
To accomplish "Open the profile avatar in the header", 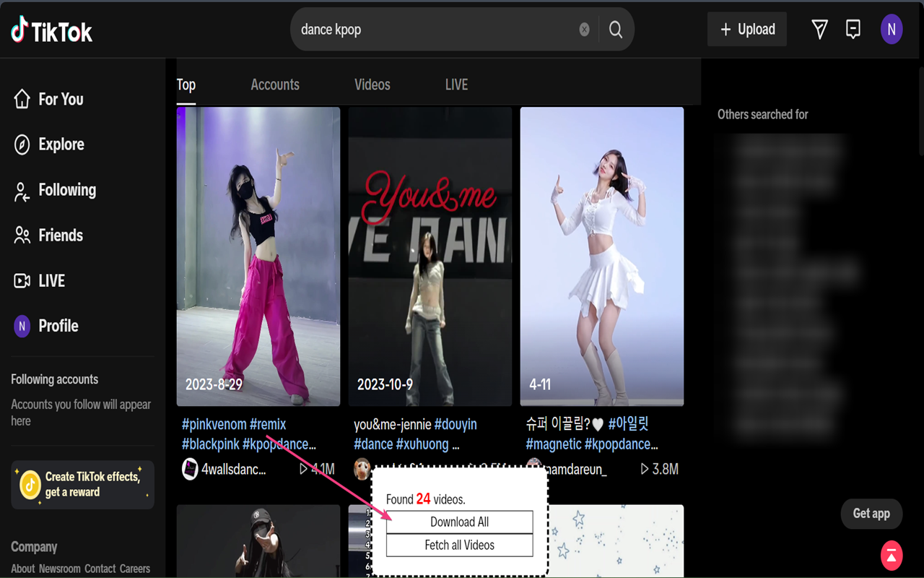I will pyautogui.click(x=892, y=30).
